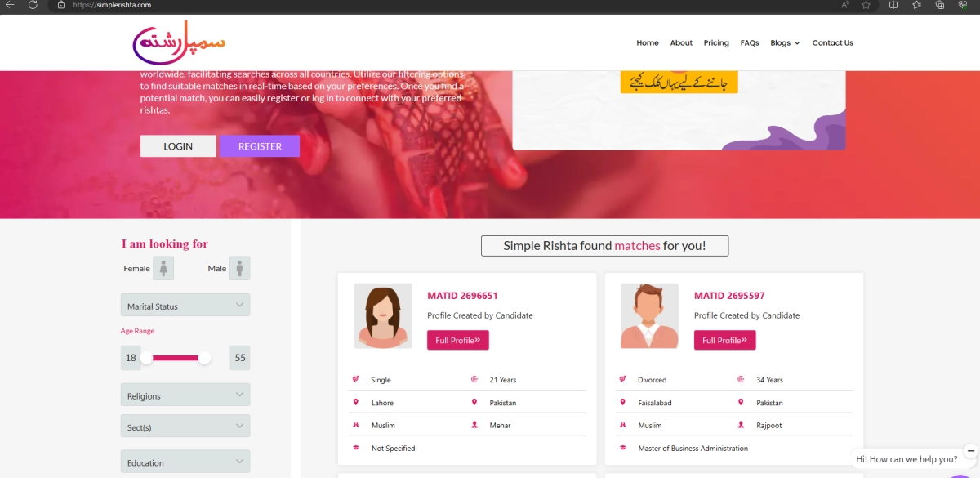This screenshot has height=478, width=980.
Task: Open the browser split screen icon
Action: point(893,5)
